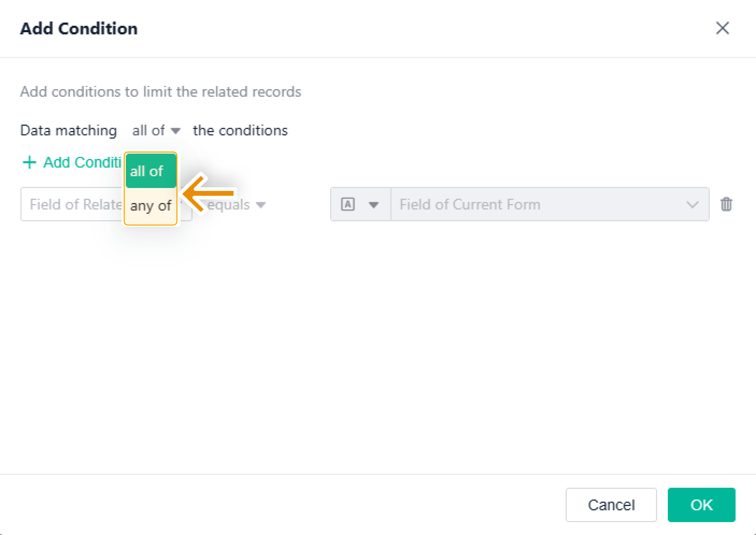Click the "the conditions" text
756x535 pixels.
point(240,131)
